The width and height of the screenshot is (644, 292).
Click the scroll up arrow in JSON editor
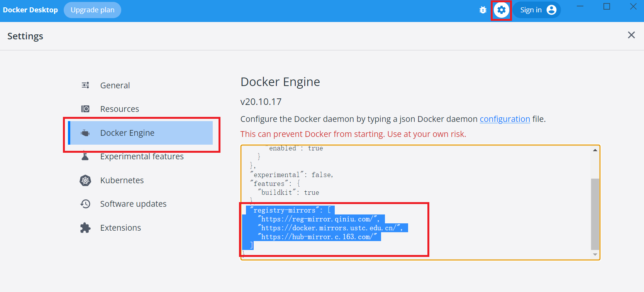(x=595, y=150)
